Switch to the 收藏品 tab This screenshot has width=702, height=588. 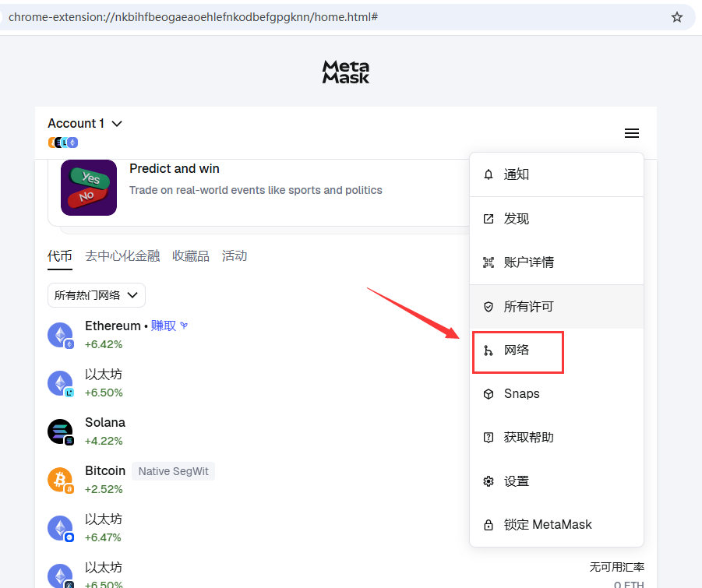click(x=191, y=256)
